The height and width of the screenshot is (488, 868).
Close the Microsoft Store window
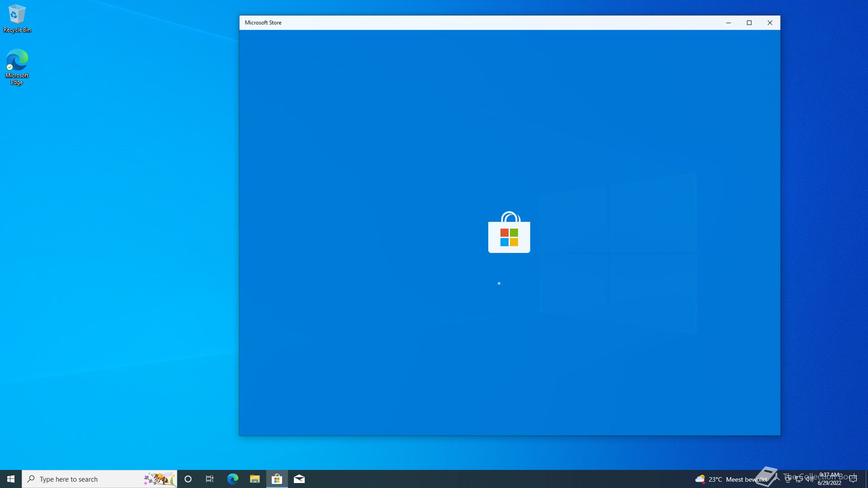[770, 23]
